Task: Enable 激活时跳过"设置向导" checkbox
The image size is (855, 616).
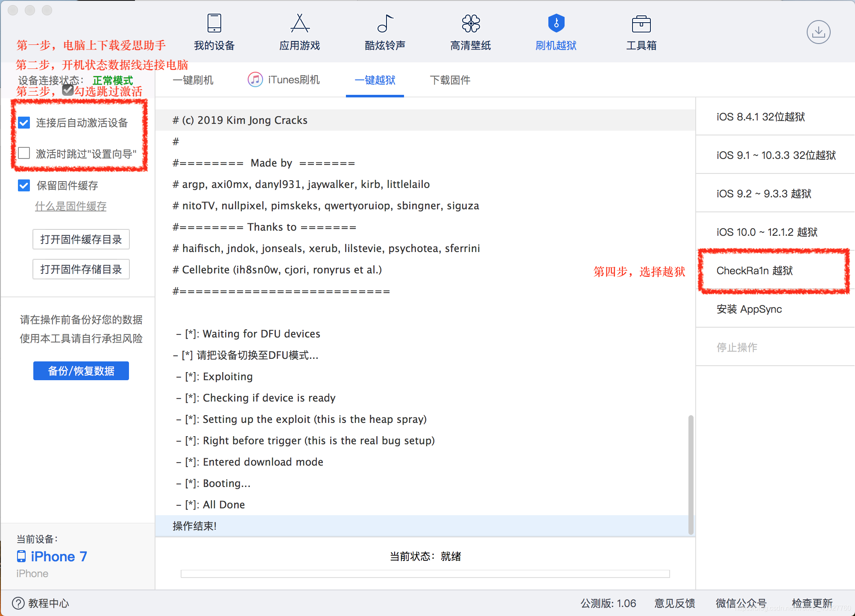Action: pos(24,153)
